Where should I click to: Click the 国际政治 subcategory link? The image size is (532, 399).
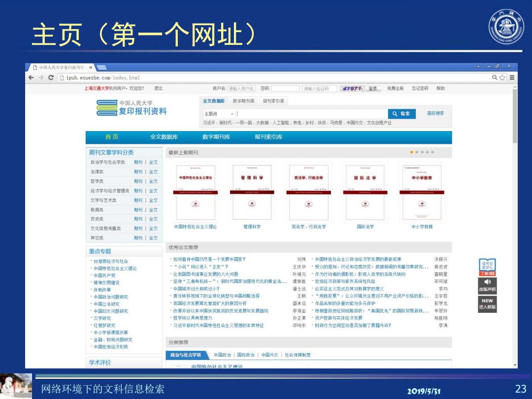point(246,355)
